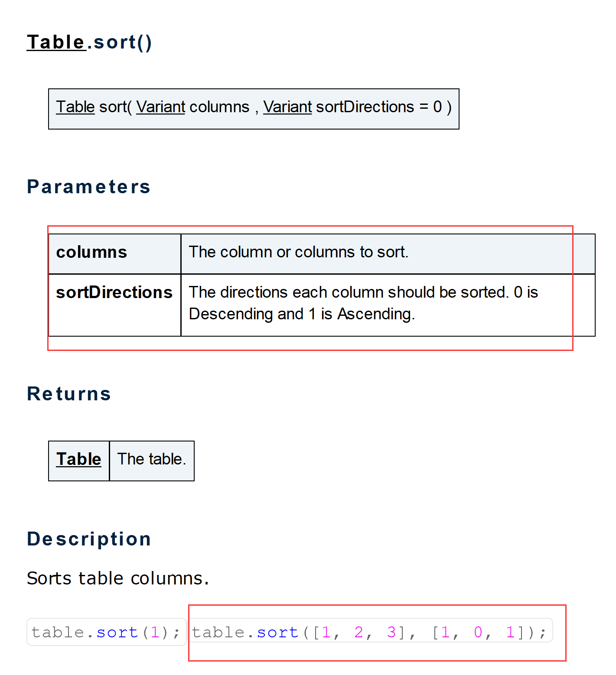Click the text 'The column or columns to sort.'
Screen dimensions: 616x675
click(x=298, y=252)
